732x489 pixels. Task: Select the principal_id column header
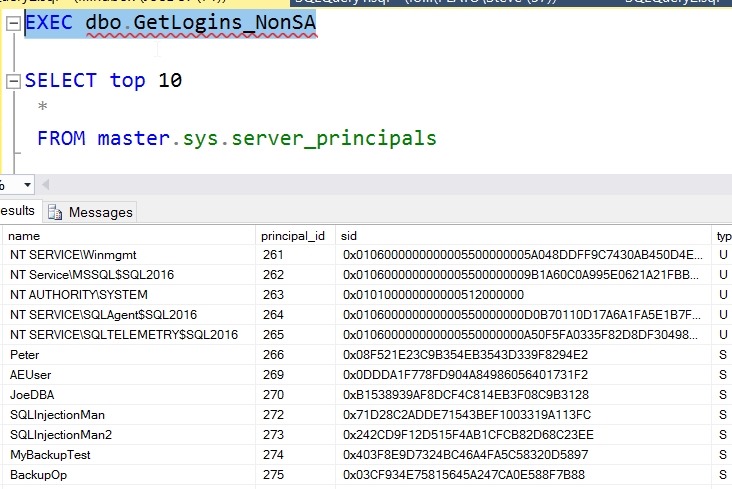point(295,236)
